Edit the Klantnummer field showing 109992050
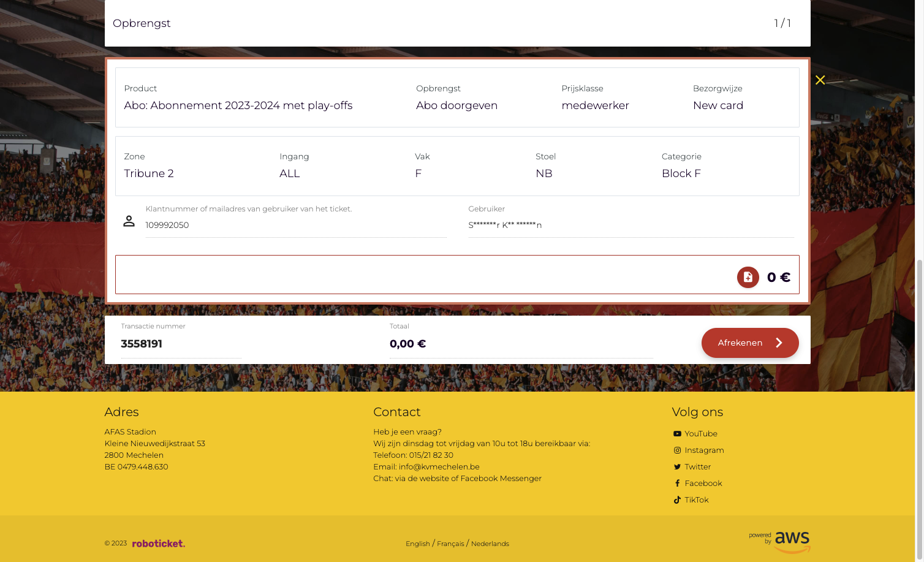The image size is (924, 562). point(296,226)
